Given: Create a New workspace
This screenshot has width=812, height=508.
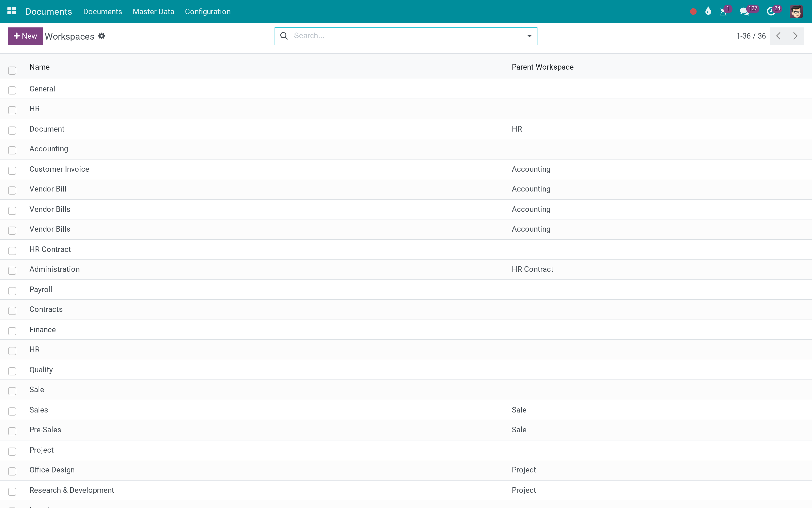Looking at the screenshot, I should coord(25,36).
